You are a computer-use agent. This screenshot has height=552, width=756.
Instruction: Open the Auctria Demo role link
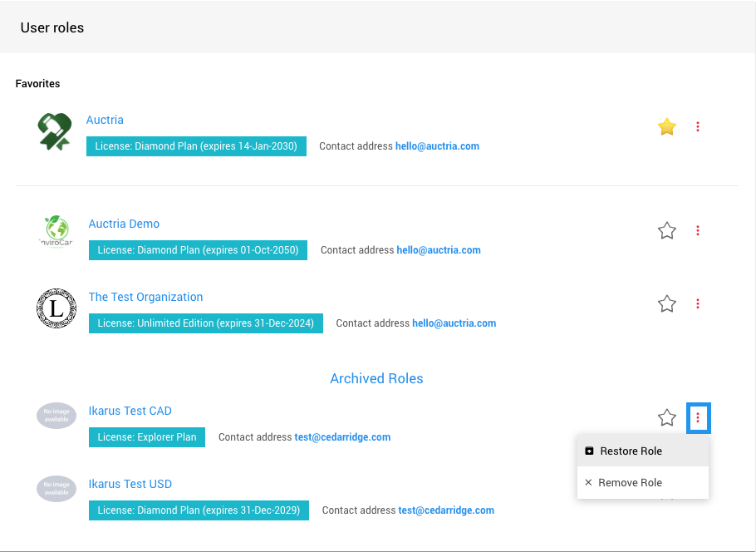pyautogui.click(x=124, y=224)
